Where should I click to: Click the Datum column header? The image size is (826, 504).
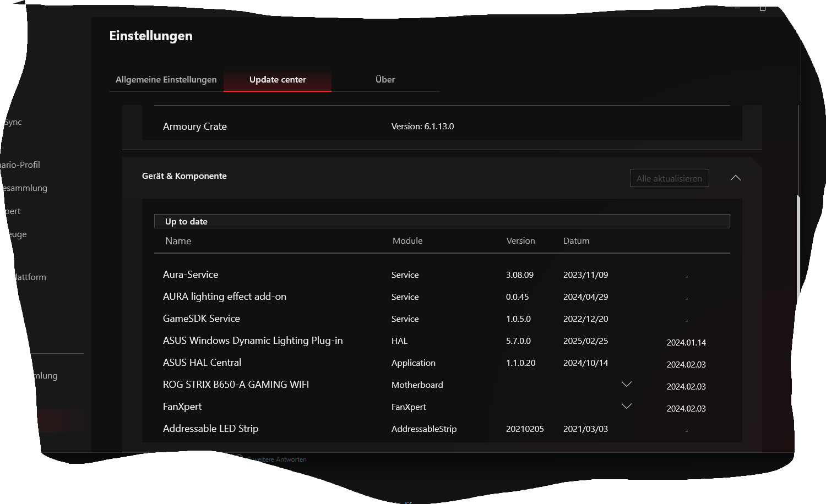click(x=576, y=241)
